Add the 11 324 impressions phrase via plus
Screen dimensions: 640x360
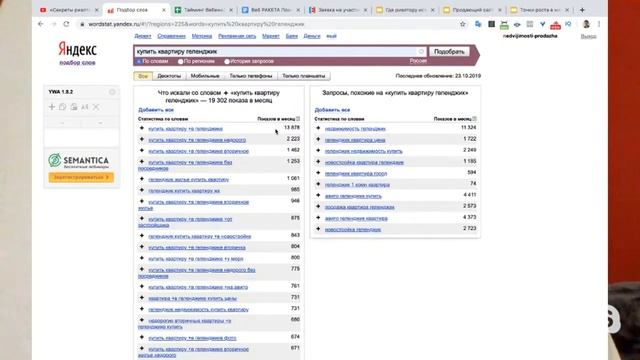click(318, 128)
